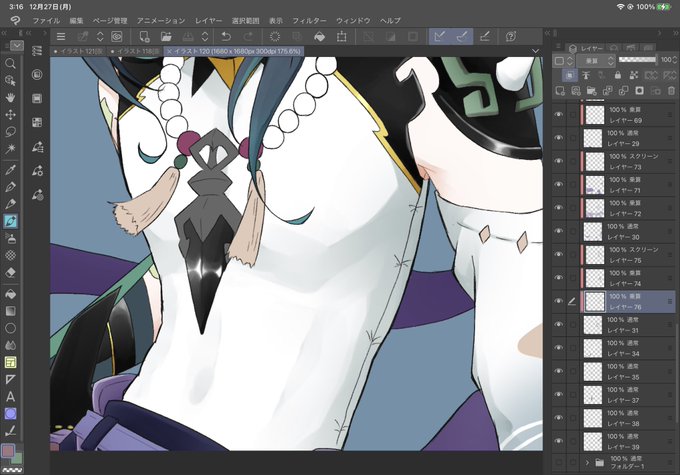Open the 編集 menu
This screenshot has width=680, height=475.
(x=76, y=20)
